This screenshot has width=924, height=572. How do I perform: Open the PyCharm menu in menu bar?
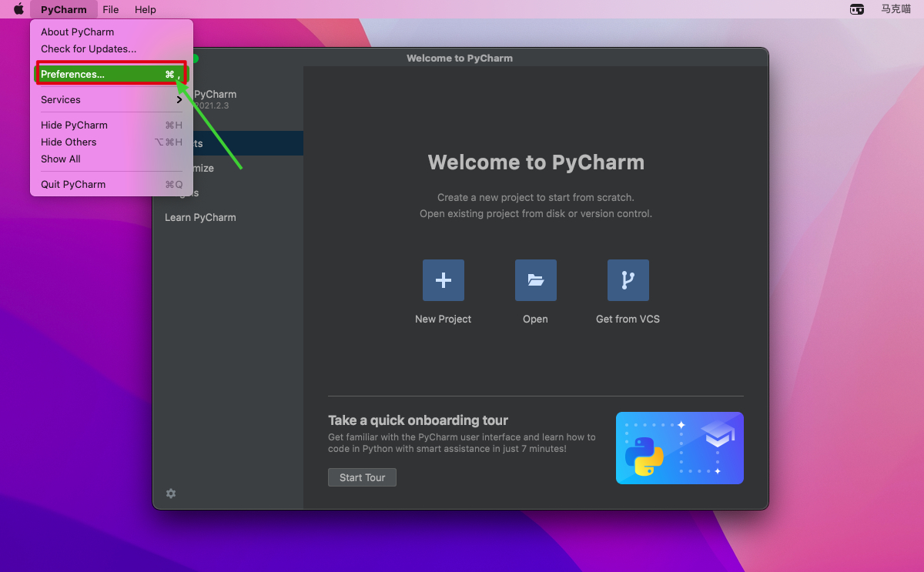[x=64, y=9]
